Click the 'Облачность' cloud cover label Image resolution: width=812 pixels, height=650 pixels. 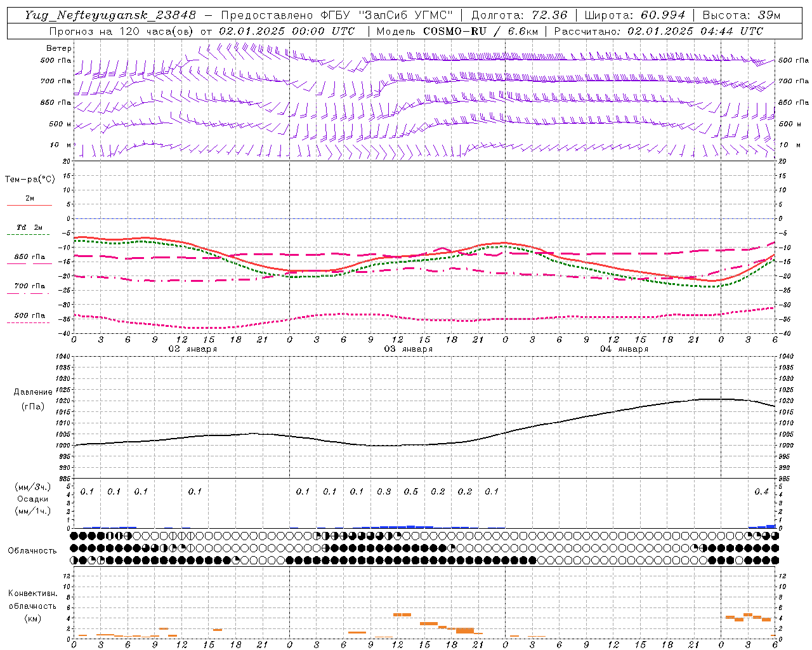[32, 551]
